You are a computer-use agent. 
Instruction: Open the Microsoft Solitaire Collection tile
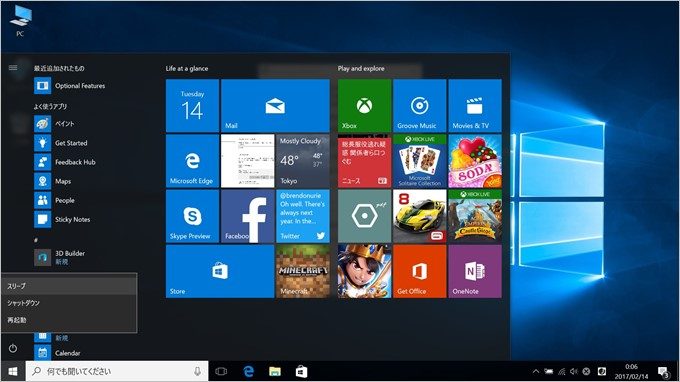419,161
